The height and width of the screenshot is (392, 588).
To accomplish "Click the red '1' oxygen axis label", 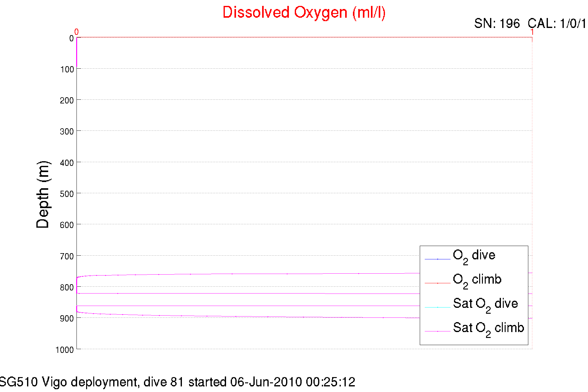I will point(532,32).
